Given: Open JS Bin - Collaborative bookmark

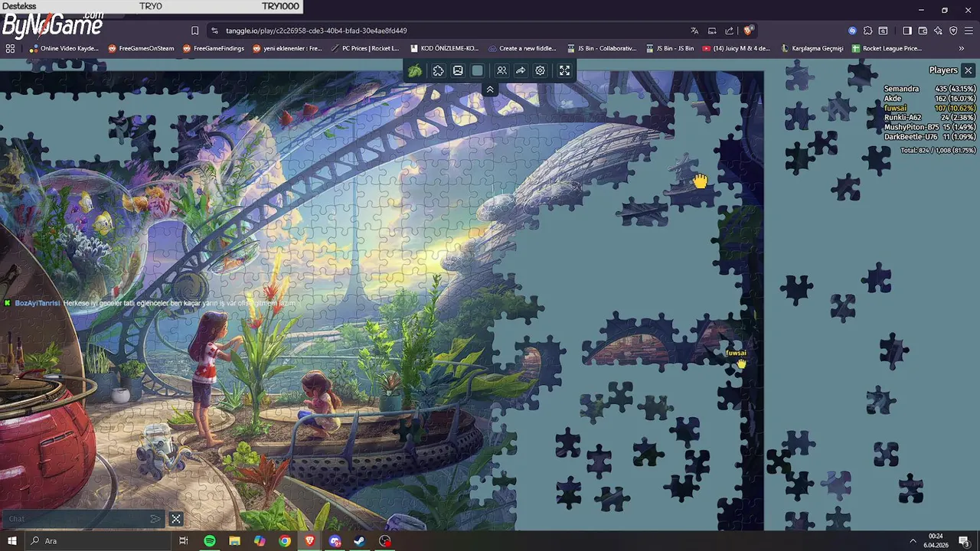Looking at the screenshot, I should pos(602,48).
